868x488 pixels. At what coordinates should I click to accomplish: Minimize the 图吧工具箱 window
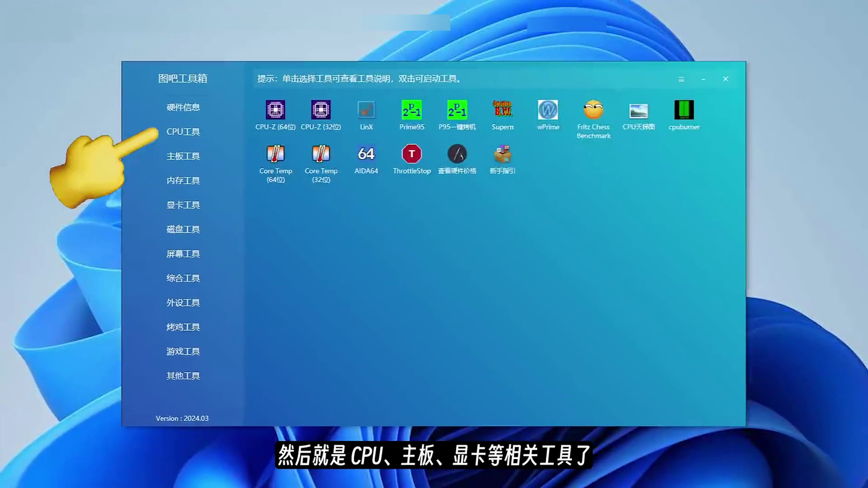coord(703,80)
